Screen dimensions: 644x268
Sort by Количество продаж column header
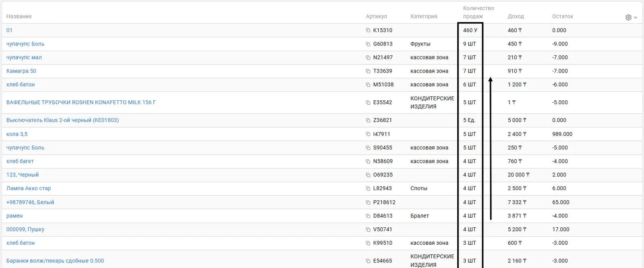(478, 12)
